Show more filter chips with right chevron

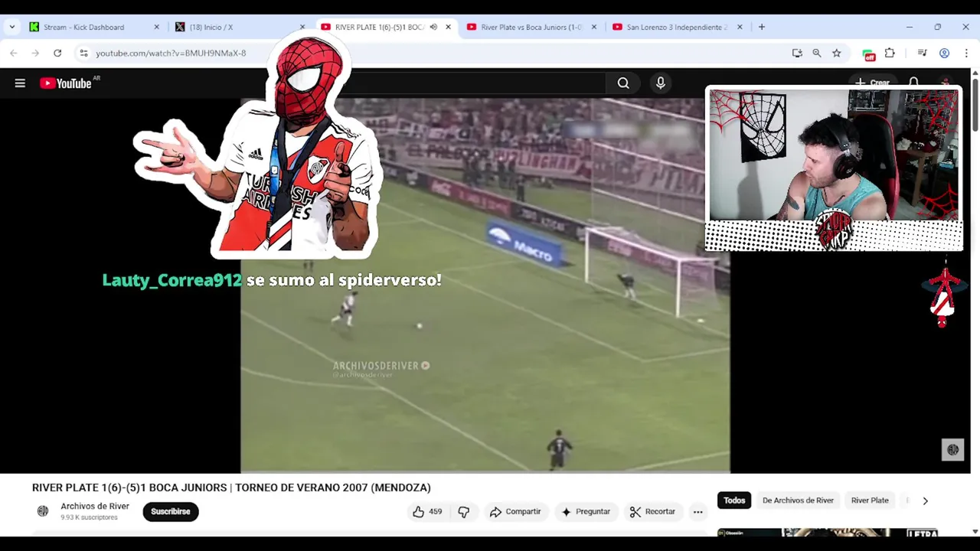click(x=925, y=500)
